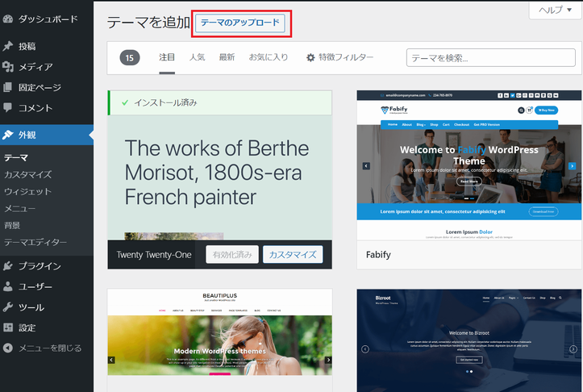Viewport: 583px width, 392px height.
Task: Click the Beautiplus preview's left arrow
Action: pyautogui.click(x=111, y=360)
